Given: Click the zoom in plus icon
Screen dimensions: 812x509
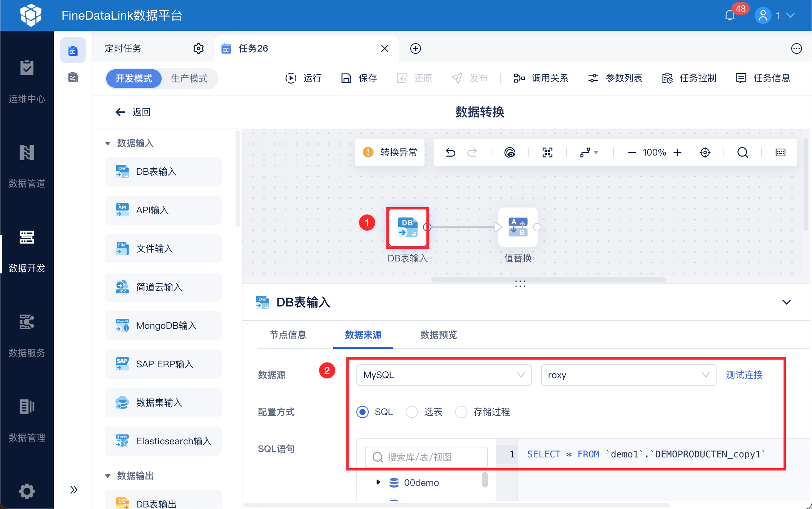Looking at the screenshot, I should click(678, 152).
